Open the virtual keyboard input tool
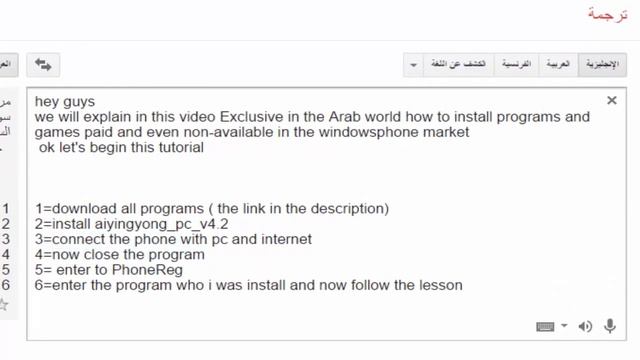640x360 pixels. (x=545, y=327)
